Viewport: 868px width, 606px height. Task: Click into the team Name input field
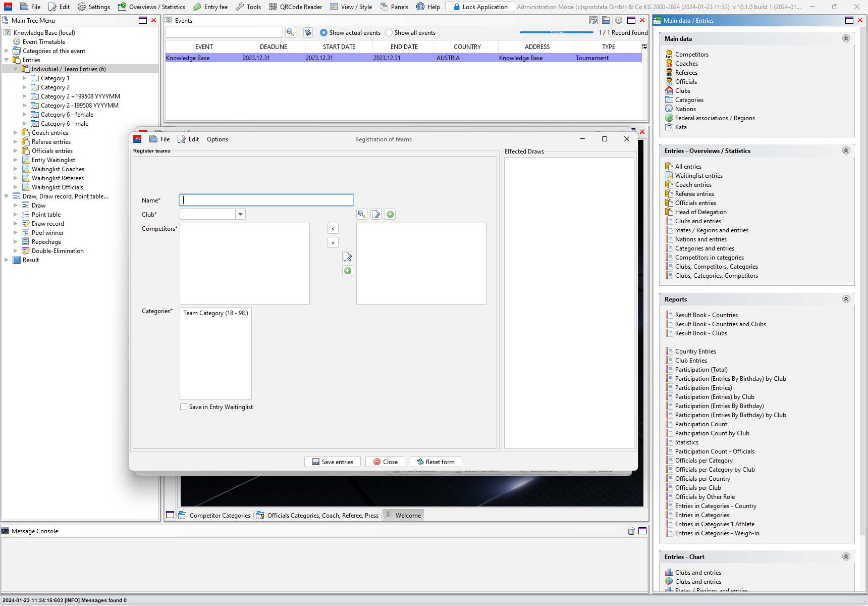coord(266,200)
